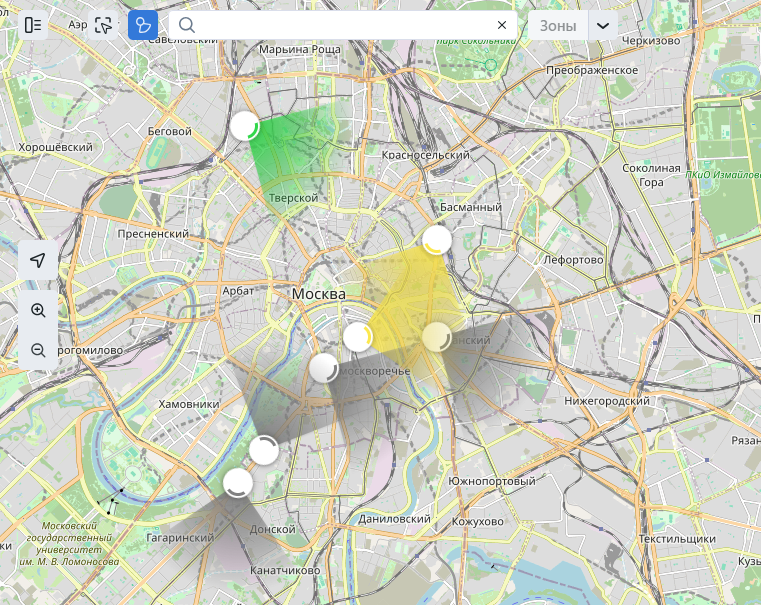
Task: Toggle the sidebar panel icon
Action: coord(34,25)
